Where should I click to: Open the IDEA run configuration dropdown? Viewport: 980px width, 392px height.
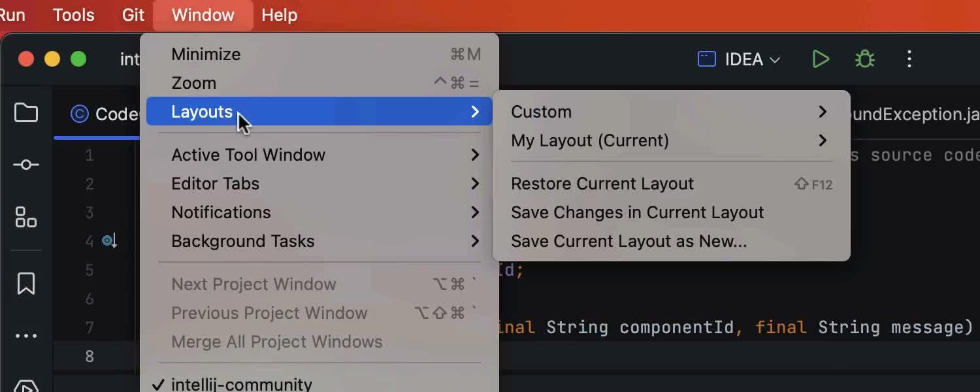point(738,59)
